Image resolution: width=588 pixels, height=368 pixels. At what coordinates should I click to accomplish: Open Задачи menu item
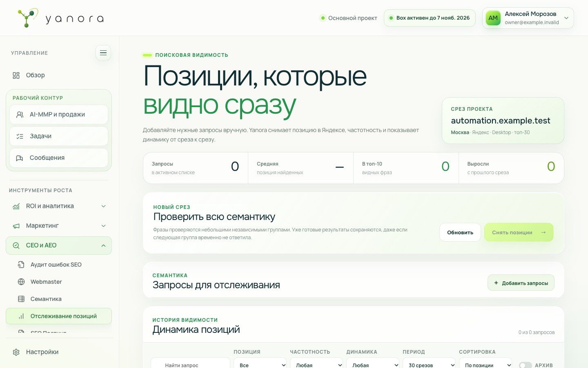coord(59,136)
